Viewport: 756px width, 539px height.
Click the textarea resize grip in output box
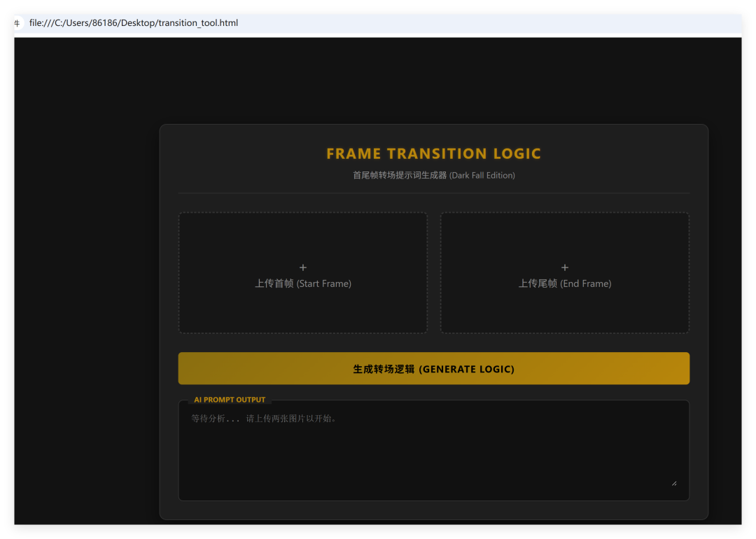point(674,482)
